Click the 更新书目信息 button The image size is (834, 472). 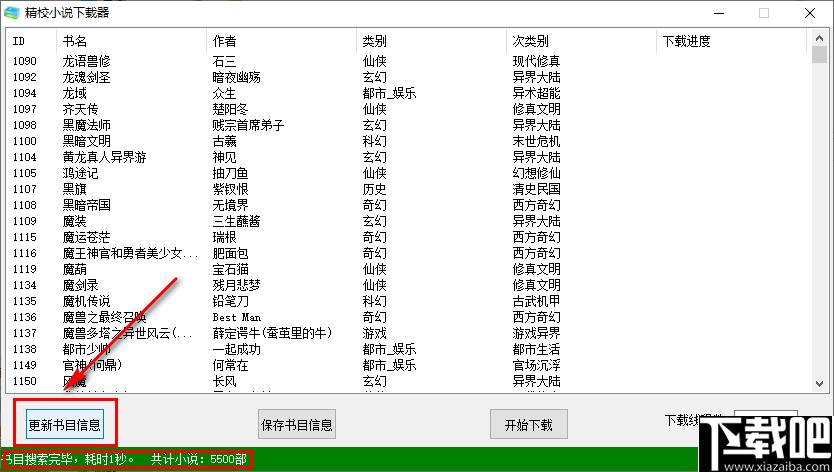[64, 424]
